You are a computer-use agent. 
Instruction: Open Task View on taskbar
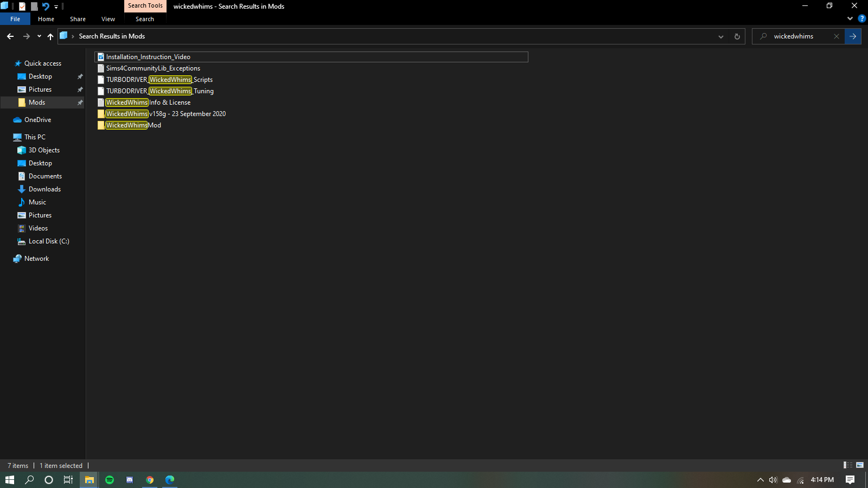coord(68,480)
